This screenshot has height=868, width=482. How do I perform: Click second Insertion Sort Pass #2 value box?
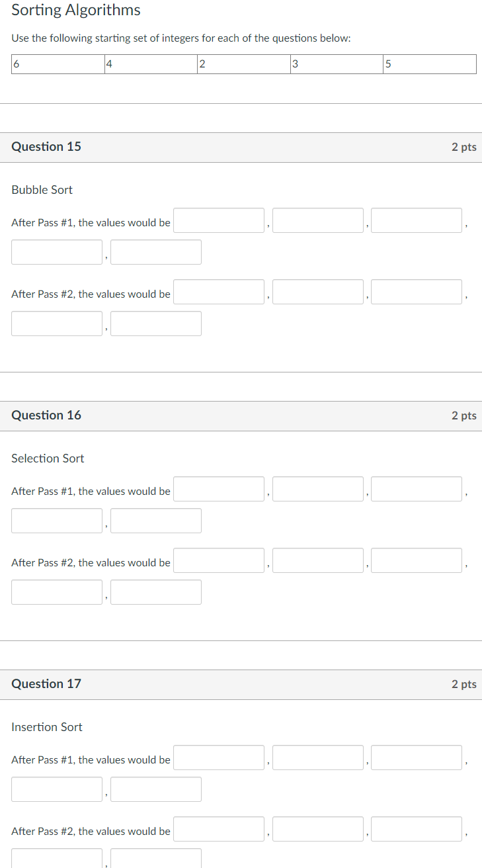tap(318, 829)
